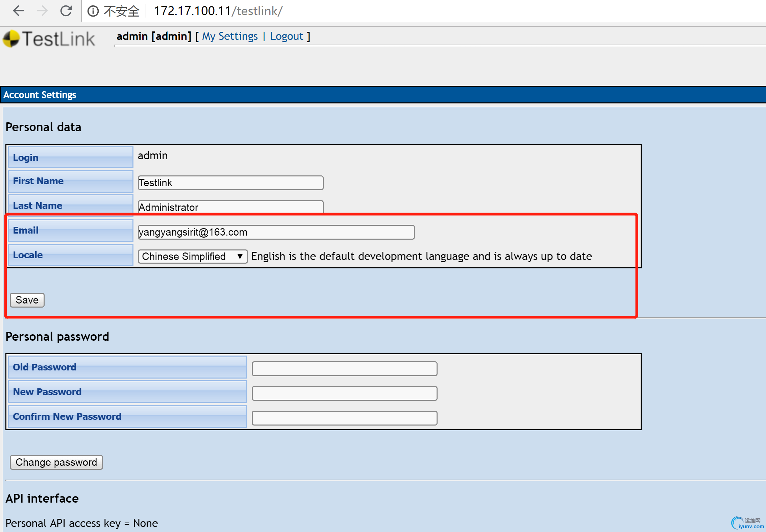
Task: Click the Login label cell
Action: [71, 158]
